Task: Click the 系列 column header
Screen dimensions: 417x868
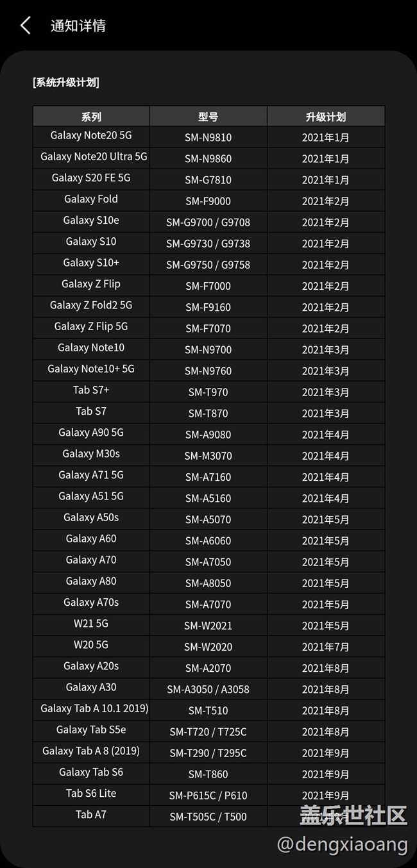Action: click(91, 117)
